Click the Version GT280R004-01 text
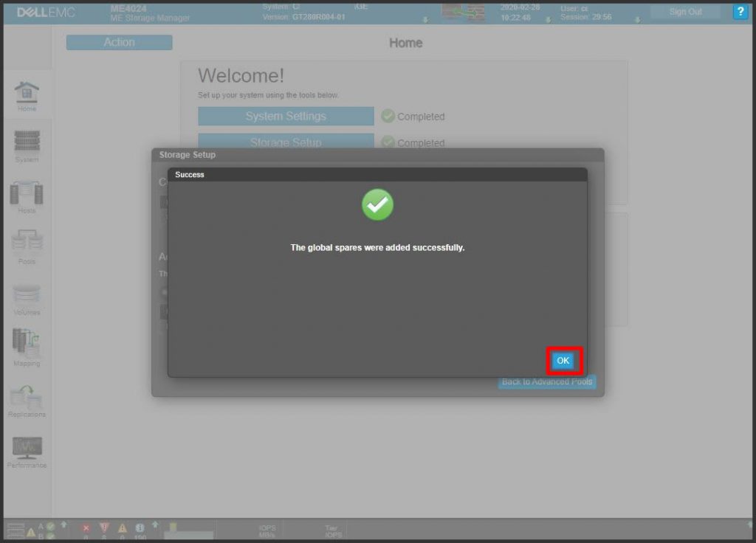The image size is (756, 543). point(303,17)
